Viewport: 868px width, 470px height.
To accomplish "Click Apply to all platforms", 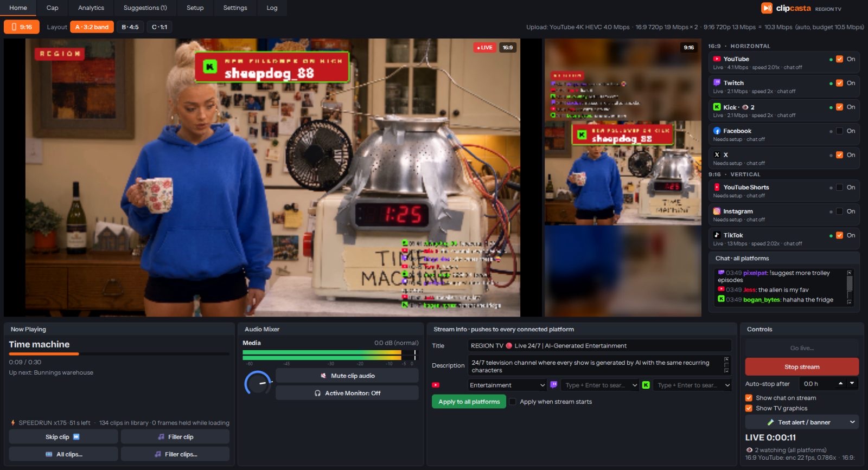I will click(x=469, y=402).
